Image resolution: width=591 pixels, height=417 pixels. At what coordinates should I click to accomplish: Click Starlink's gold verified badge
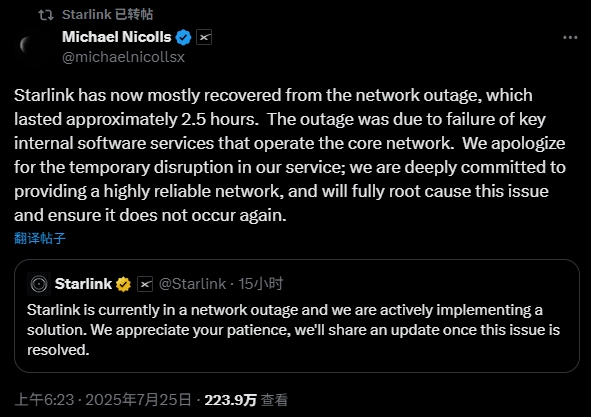(x=123, y=284)
